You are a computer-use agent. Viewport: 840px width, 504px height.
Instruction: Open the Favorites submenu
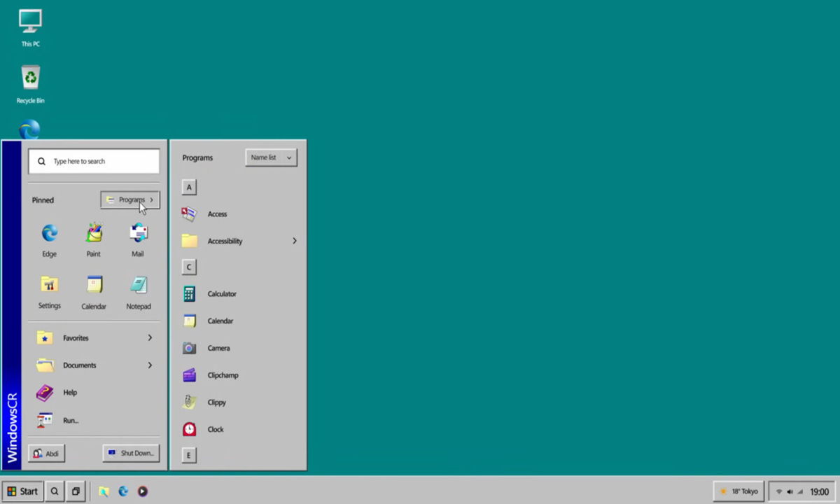[76, 337]
